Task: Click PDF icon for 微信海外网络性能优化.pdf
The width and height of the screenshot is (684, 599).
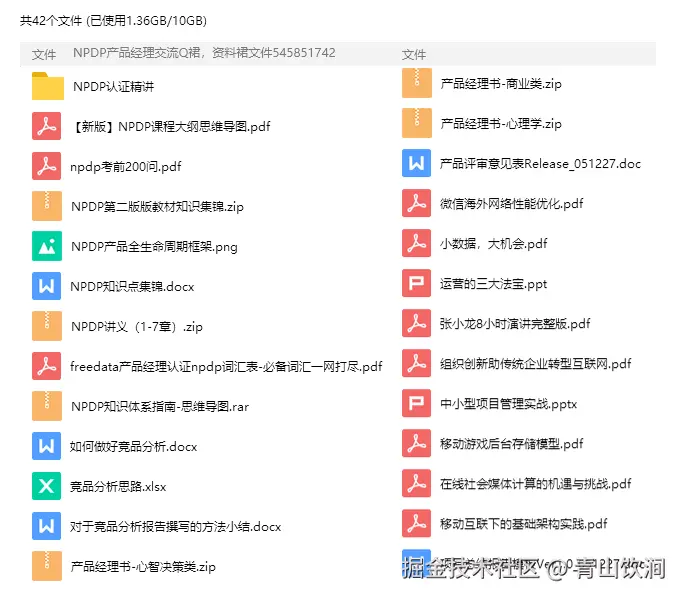Action: pyautogui.click(x=417, y=203)
